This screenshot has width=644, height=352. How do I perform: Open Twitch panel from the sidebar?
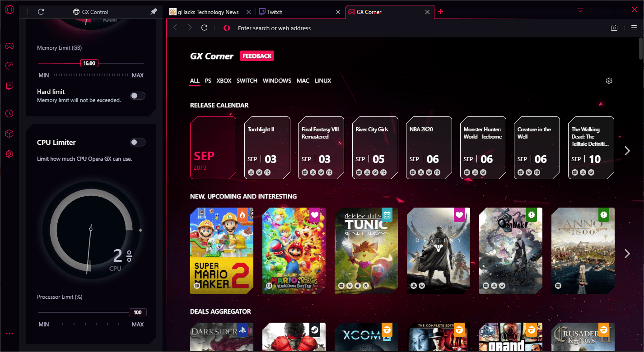click(x=9, y=86)
